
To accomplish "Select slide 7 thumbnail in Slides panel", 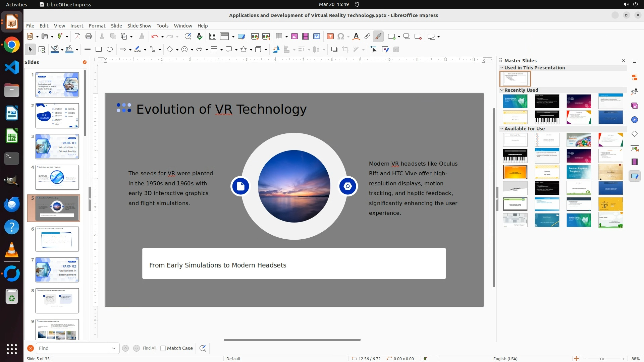I will tap(57, 270).
